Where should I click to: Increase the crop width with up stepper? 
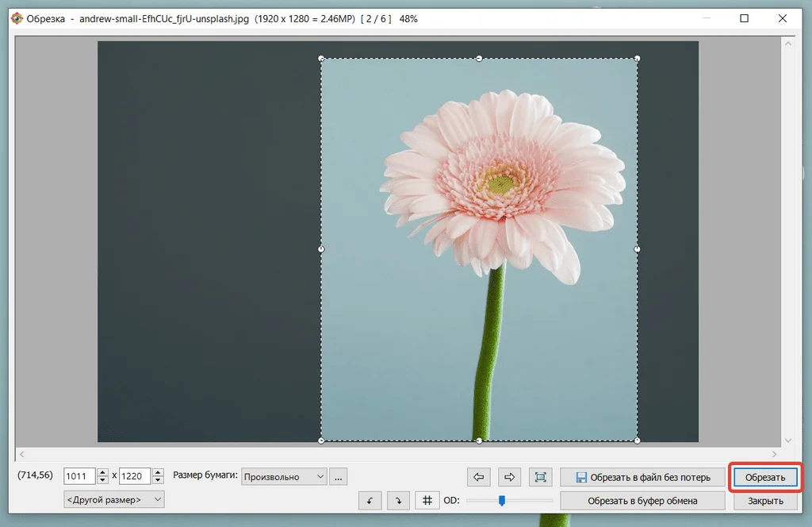102,473
